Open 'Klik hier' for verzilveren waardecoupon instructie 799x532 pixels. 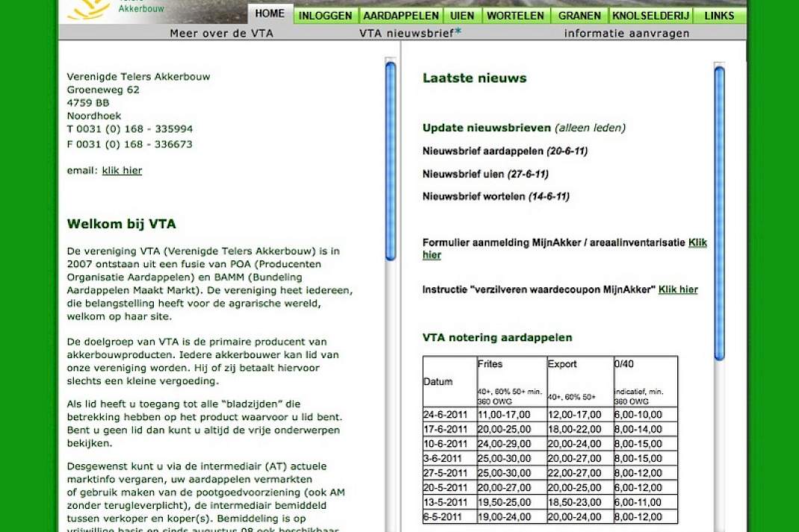click(678, 290)
